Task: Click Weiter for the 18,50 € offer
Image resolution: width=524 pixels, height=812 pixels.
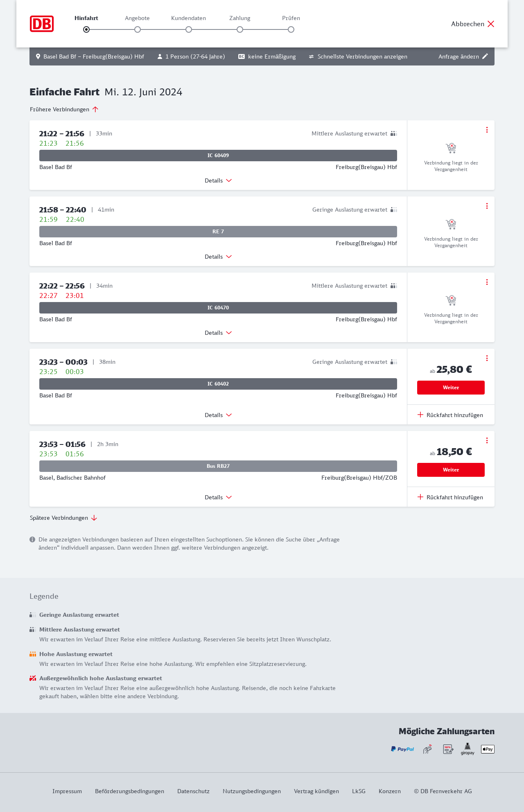Action: click(451, 470)
